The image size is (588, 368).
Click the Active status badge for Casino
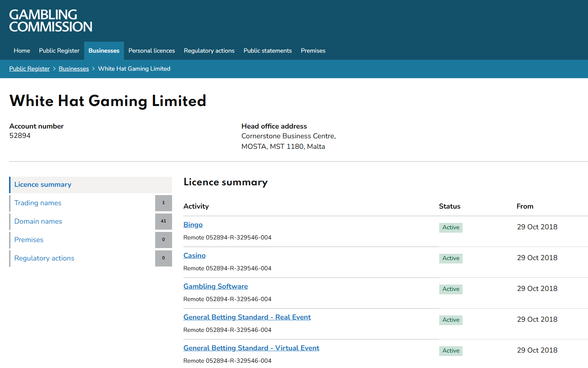click(451, 258)
